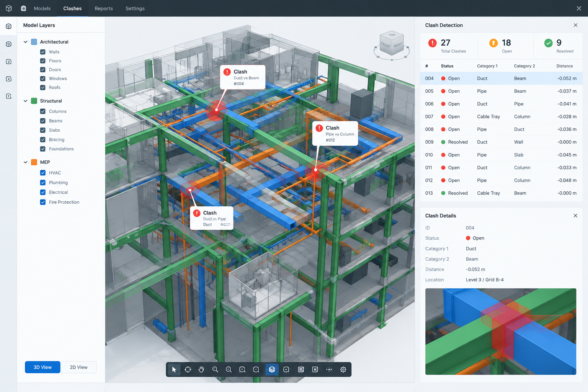Activate the crosshair target tool

pos(188,369)
